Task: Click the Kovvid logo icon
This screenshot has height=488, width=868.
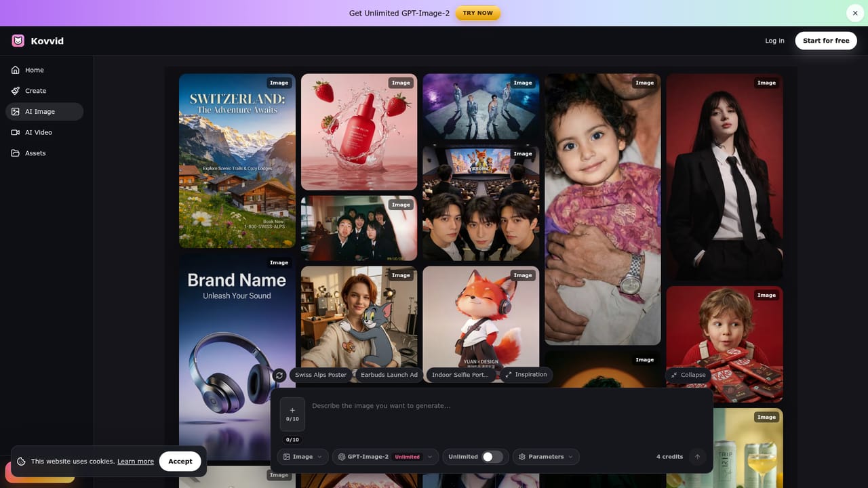Action: pos(18,41)
